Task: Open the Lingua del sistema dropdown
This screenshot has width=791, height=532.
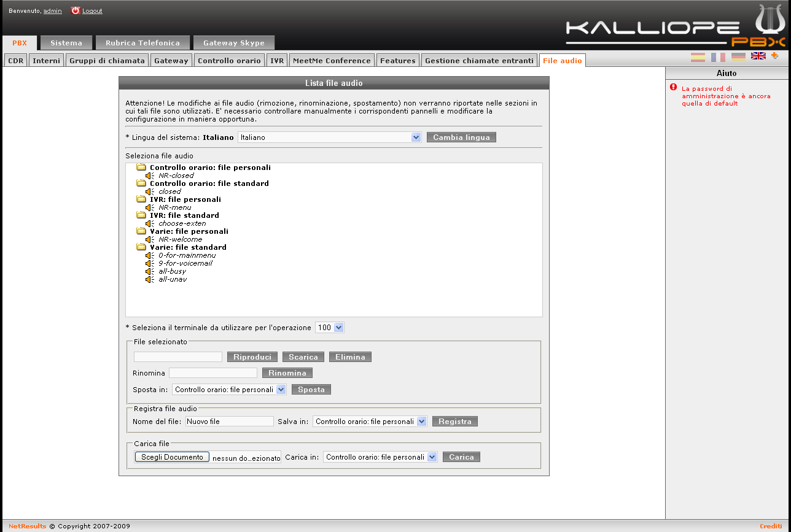Action: point(330,137)
